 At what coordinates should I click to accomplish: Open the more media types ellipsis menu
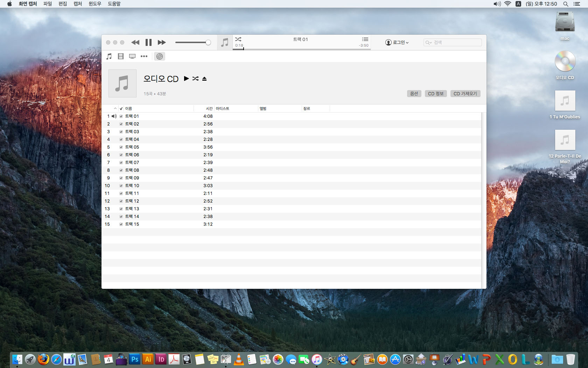click(x=144, y=56)
